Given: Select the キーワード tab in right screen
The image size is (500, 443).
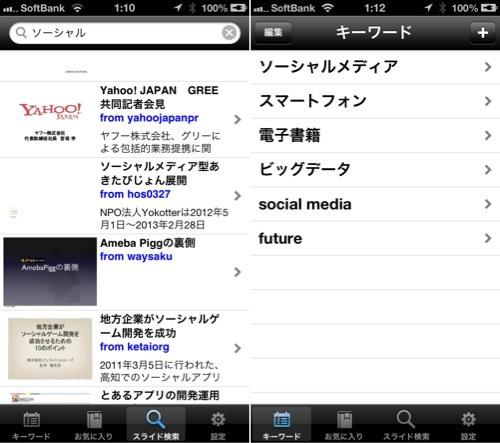Looking at the screenshot, I should click(x=282, y=425).
